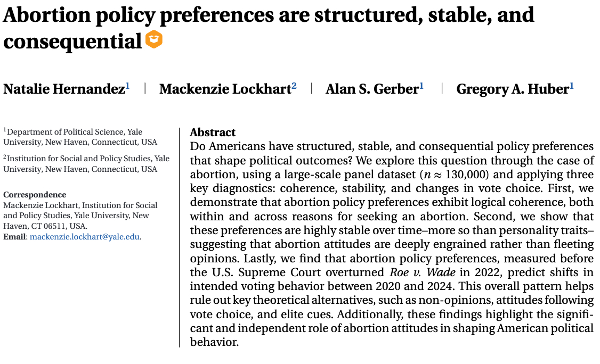The width and height of the screenshot is (600, 364).
Task: Click the Correspondence heading
Action: [35, 195]
